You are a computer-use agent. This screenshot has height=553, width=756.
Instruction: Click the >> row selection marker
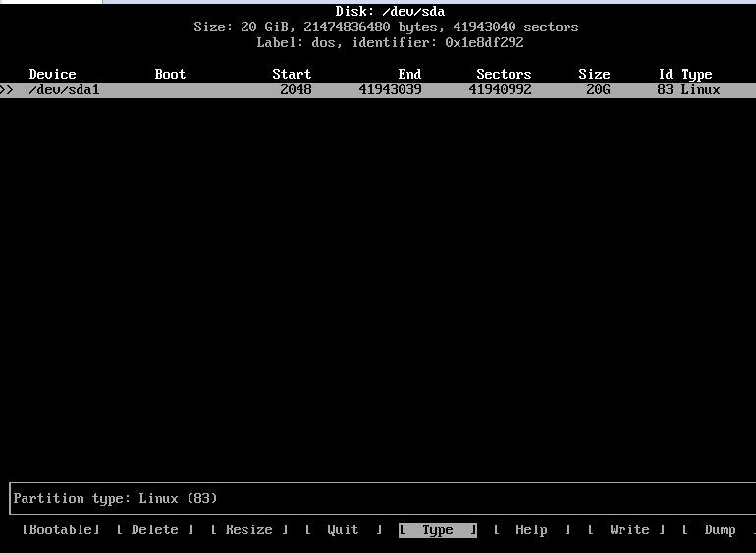7,89
